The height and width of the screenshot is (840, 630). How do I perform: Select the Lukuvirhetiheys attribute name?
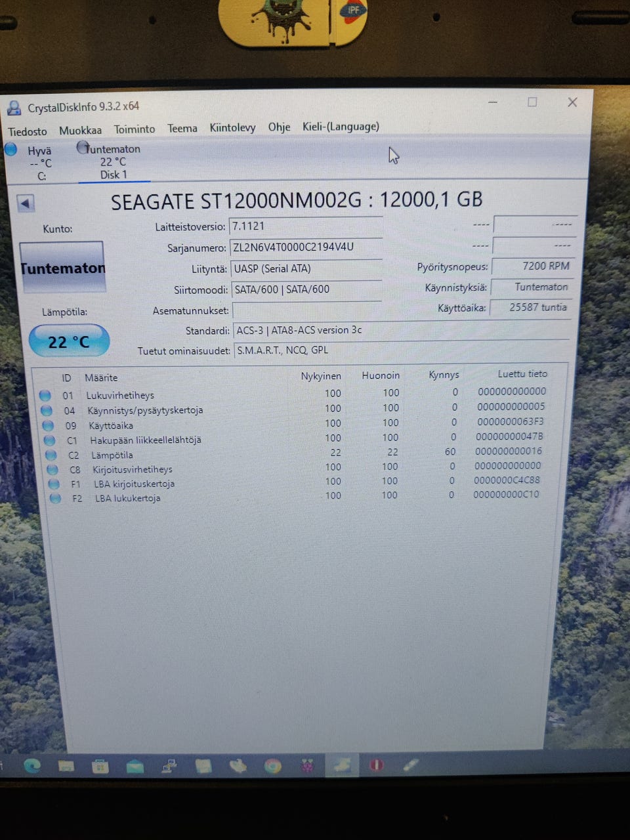pyautogui.click(x=120, y=395)
